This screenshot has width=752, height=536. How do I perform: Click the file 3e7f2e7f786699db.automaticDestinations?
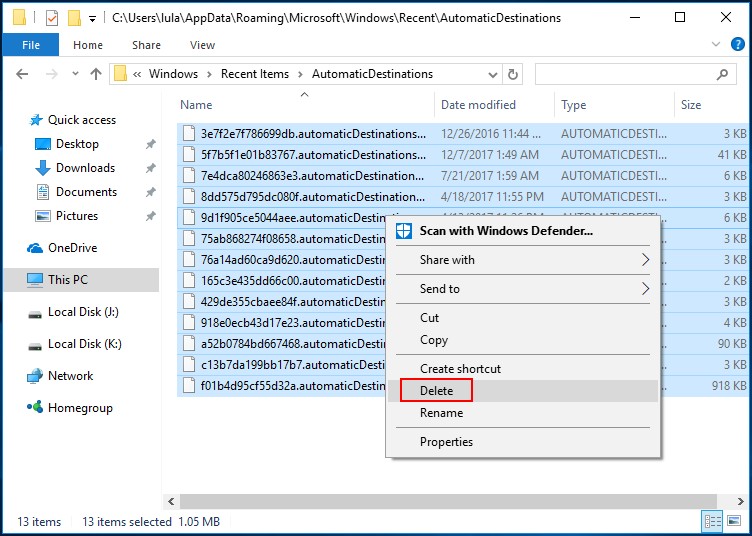313,134
